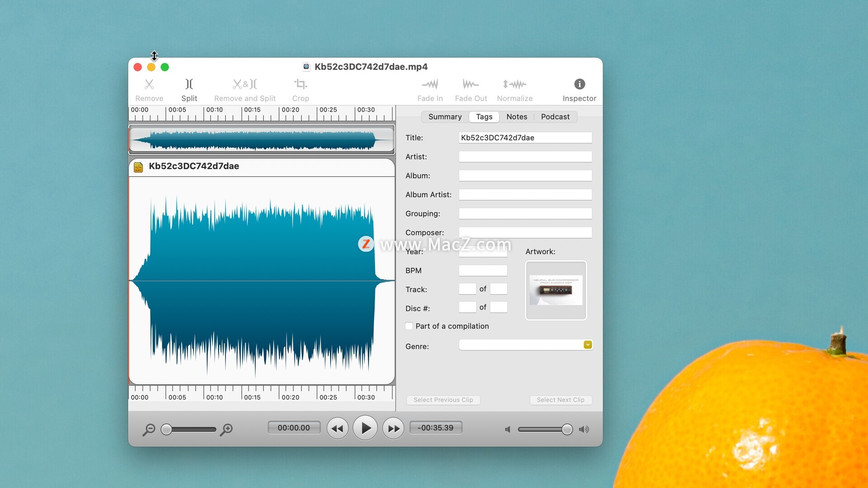Click the zoom slider handle

coord(166,429)
